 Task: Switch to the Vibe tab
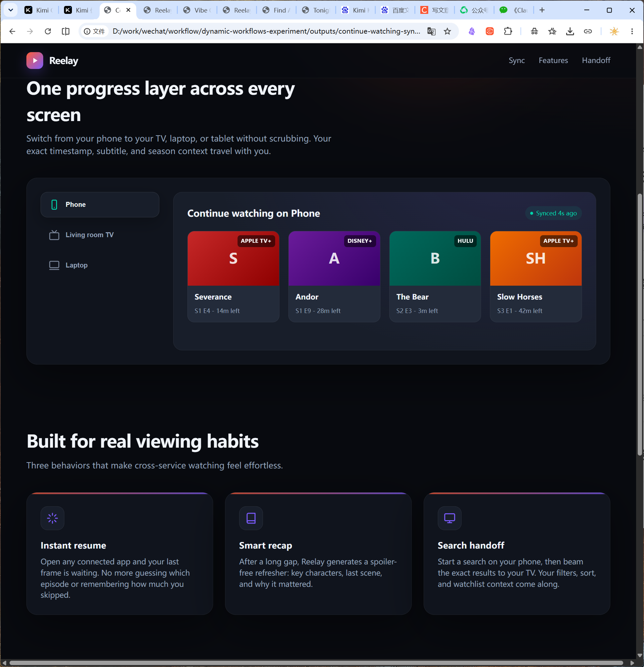[x=197, y=10]
